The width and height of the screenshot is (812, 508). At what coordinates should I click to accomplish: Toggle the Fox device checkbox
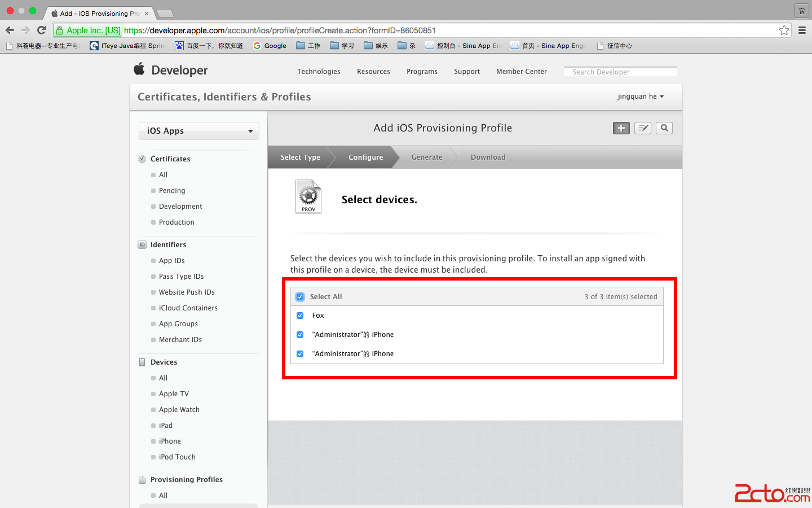pos(300,316)
